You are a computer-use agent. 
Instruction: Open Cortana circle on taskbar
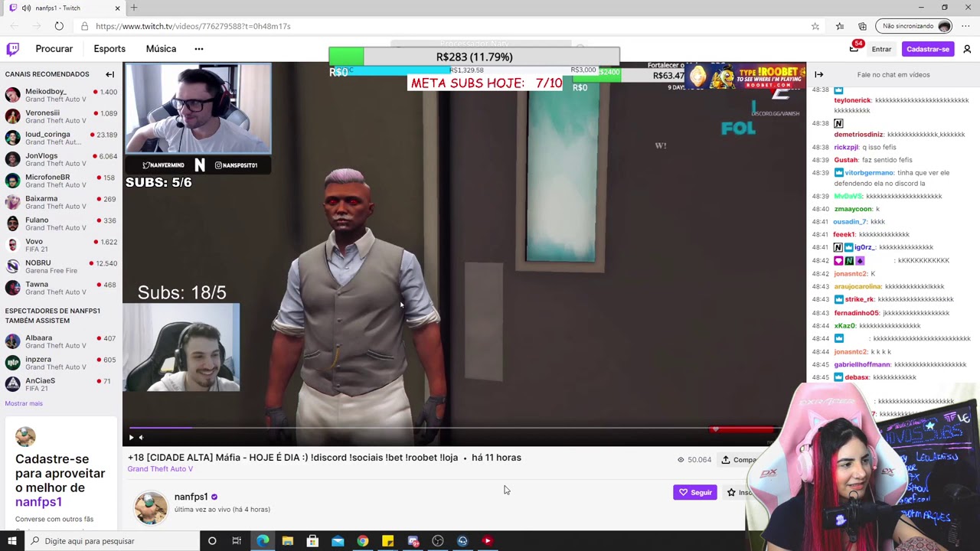click(x=212, y=541)
